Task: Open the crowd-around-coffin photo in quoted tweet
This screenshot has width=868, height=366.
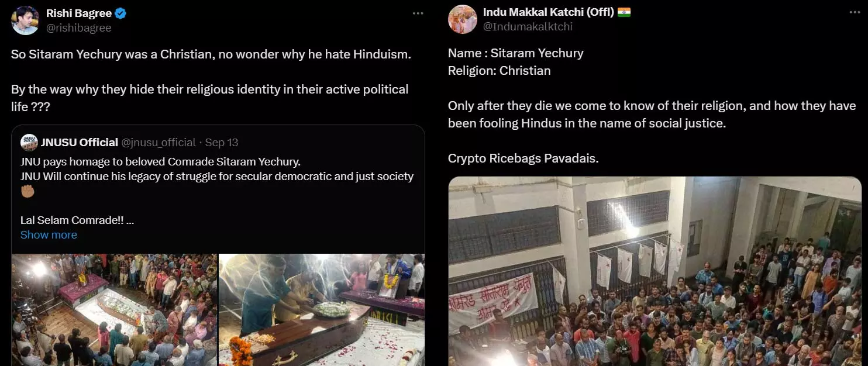Action: 114,310
